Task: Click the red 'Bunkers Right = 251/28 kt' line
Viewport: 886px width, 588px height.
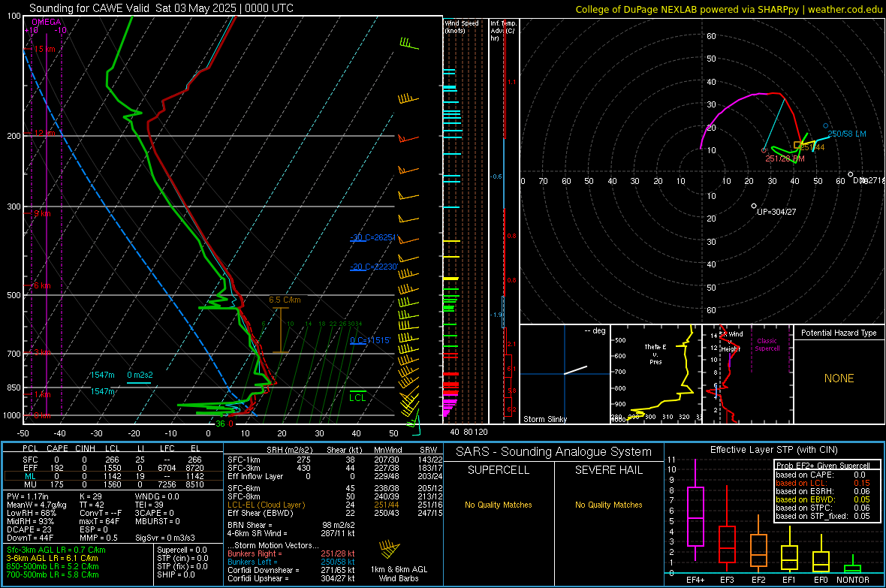Action: (x=291, y=553)
